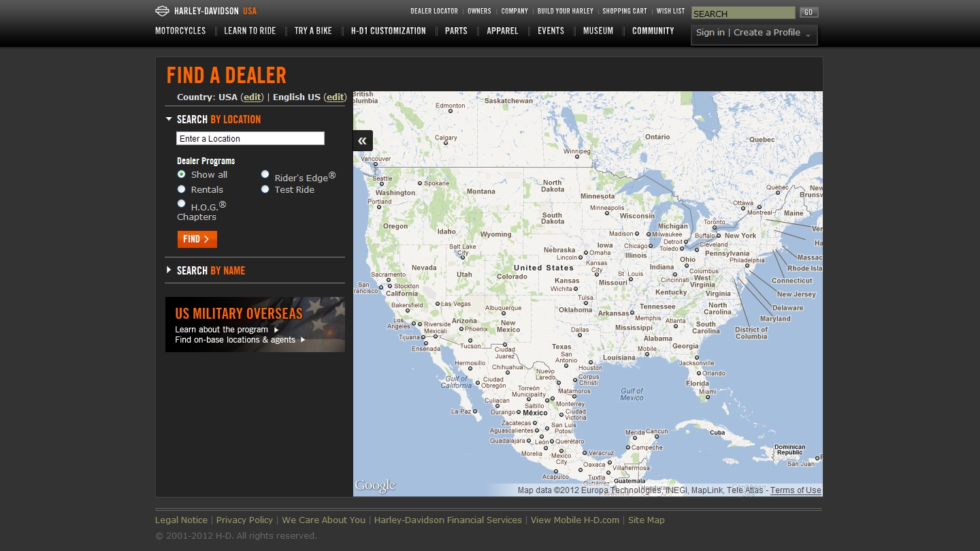The image size is (980, 551).
Task: Click the Salt Lake City label on map
Action: click(463, 249)
